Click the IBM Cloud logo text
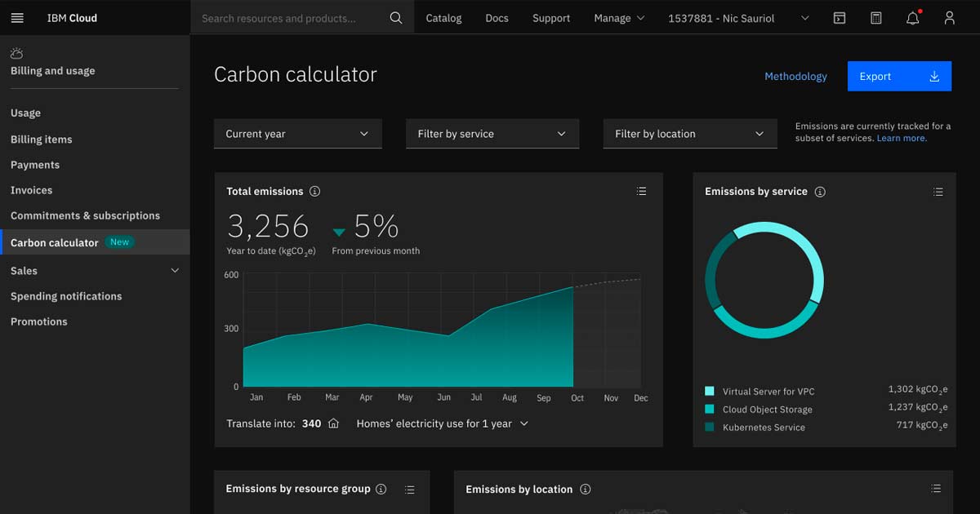The image size is (980, 514). coord(72,18)
